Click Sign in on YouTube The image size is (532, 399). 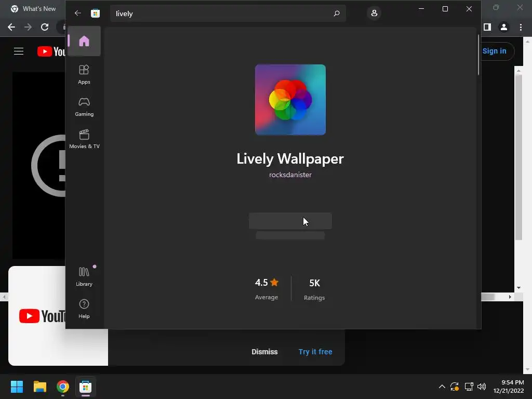(495, 51)
